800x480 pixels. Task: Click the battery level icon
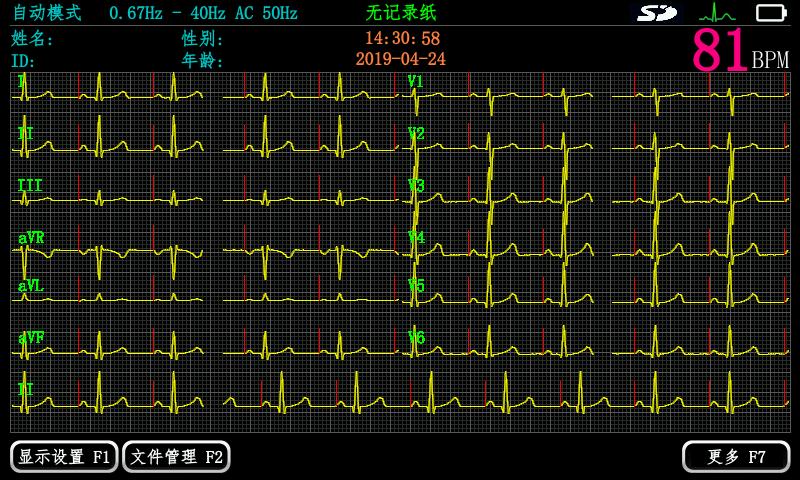[771, 13]
